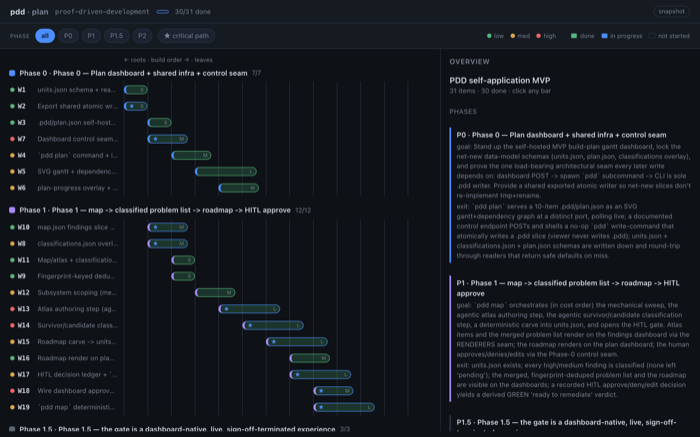Click the '12/12' count for Phase 1

click(303, 210)
